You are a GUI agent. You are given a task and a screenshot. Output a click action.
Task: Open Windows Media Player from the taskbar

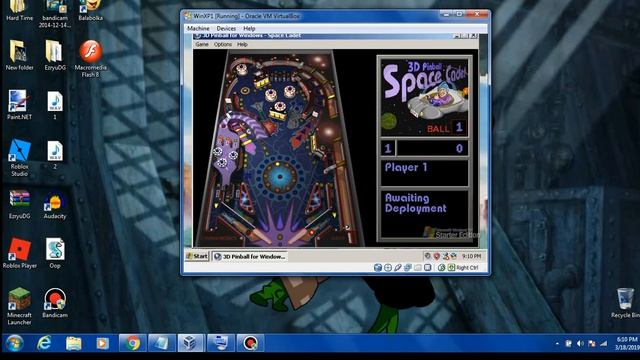pos(102,343)
